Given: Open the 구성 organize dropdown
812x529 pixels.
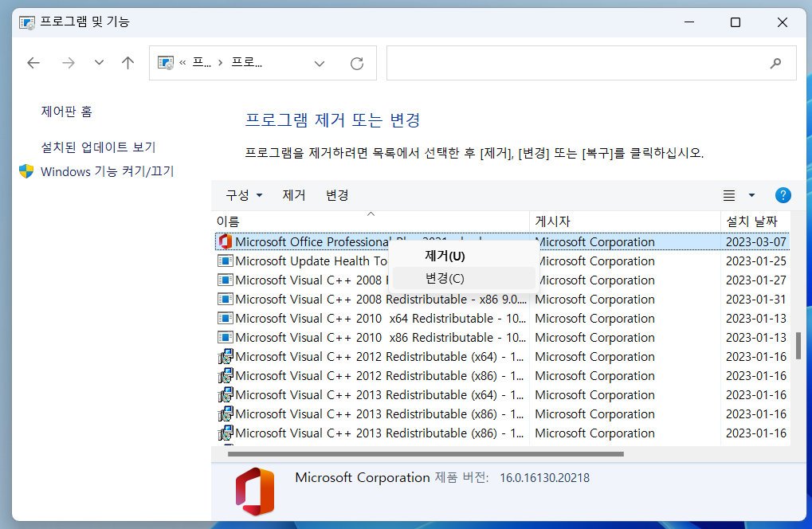Looking at the screenshot, I should (x=244, y=195).
